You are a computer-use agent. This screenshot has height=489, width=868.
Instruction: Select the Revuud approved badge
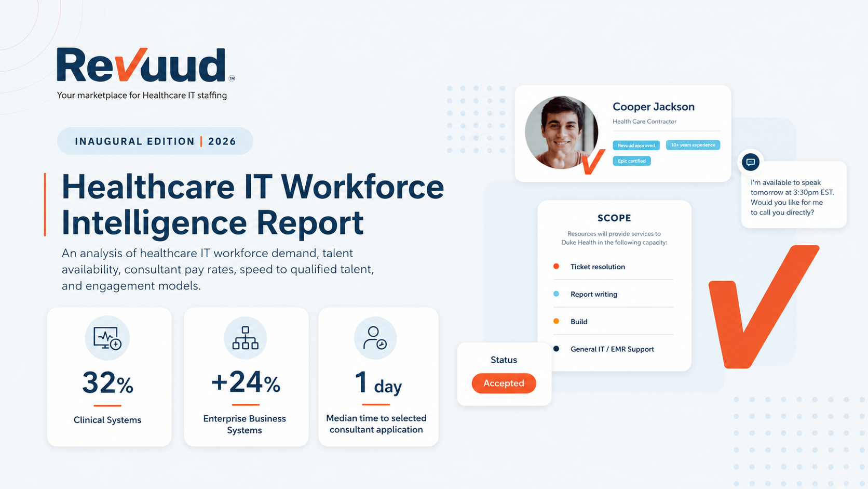coord(636,146)
